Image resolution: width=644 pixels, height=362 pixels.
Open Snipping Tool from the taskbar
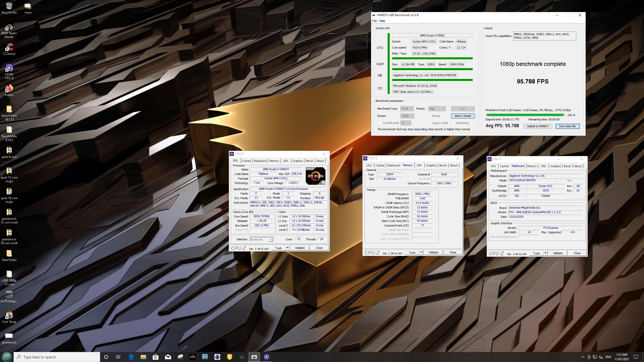pyautogui.click(x=180, y=357)
